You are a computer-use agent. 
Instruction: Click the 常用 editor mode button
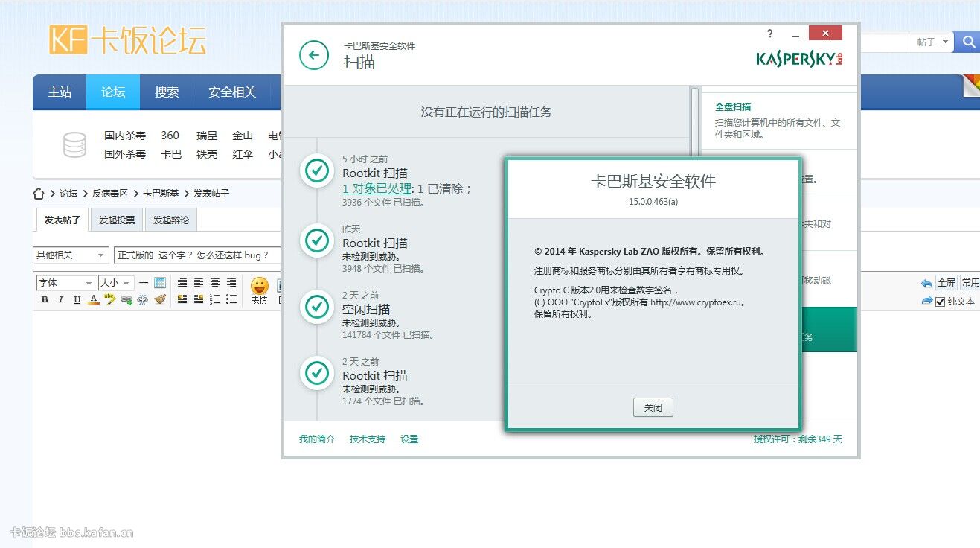click(970, 283)
